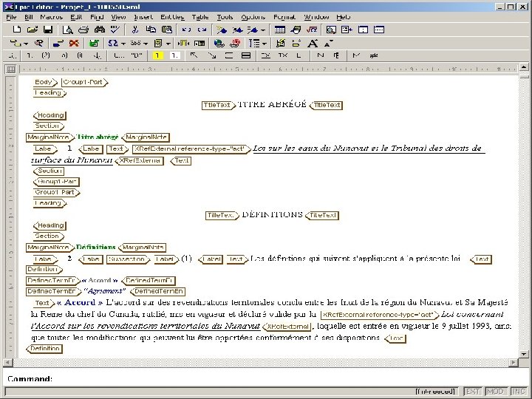
Task: Copy the selection
Action: 151,30
